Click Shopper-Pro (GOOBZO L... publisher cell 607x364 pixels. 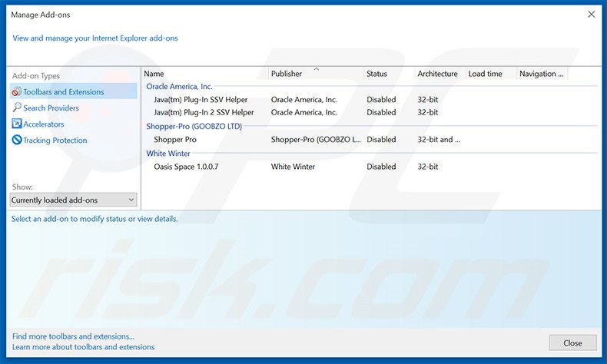pyautogui.click(x=316, y=139)
